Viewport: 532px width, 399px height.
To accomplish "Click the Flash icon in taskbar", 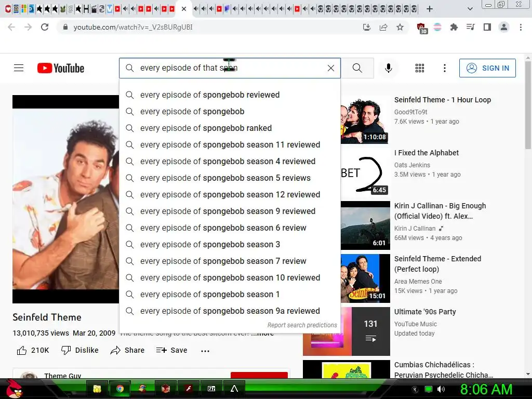I will (x=189, y=389).
